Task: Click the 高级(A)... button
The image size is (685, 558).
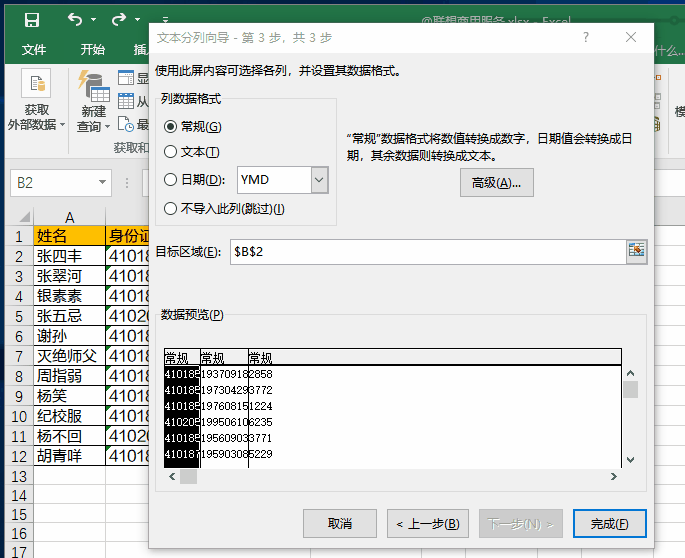Action: tap(497, 183)
